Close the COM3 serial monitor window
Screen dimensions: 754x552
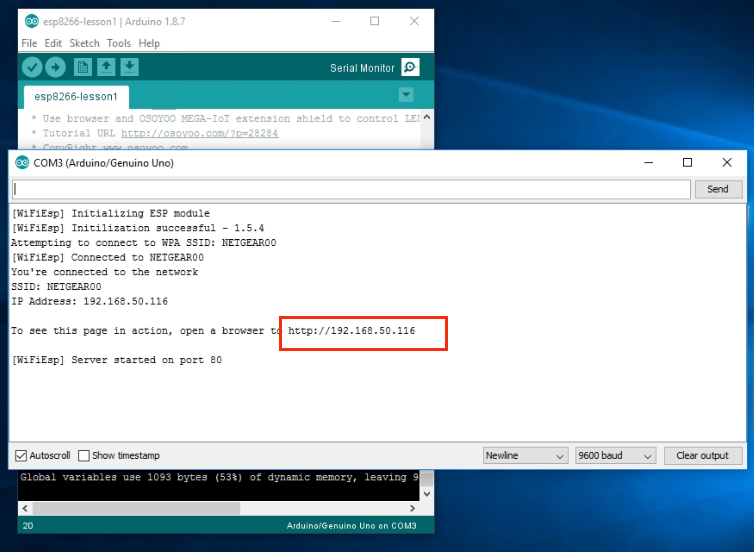[x=727, y=163]
